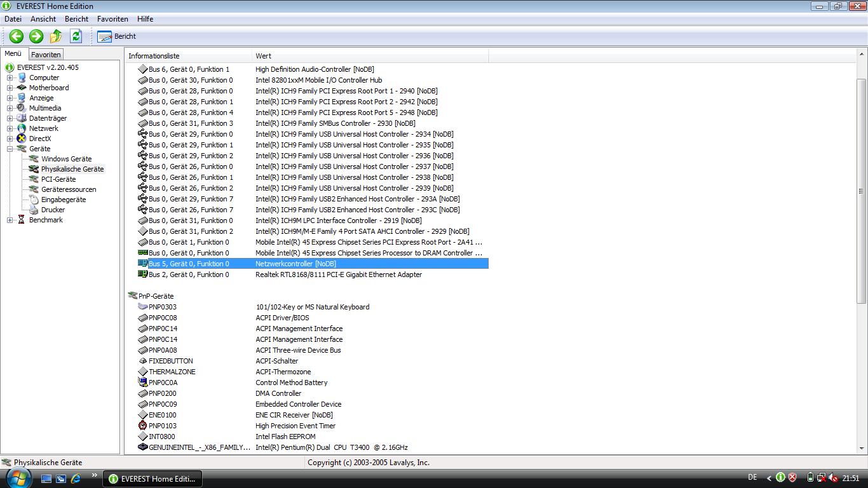Screen dimensions: 868x488
Task: Click the Anzeige monitor icon in the tree
Action: pos(22,98)
